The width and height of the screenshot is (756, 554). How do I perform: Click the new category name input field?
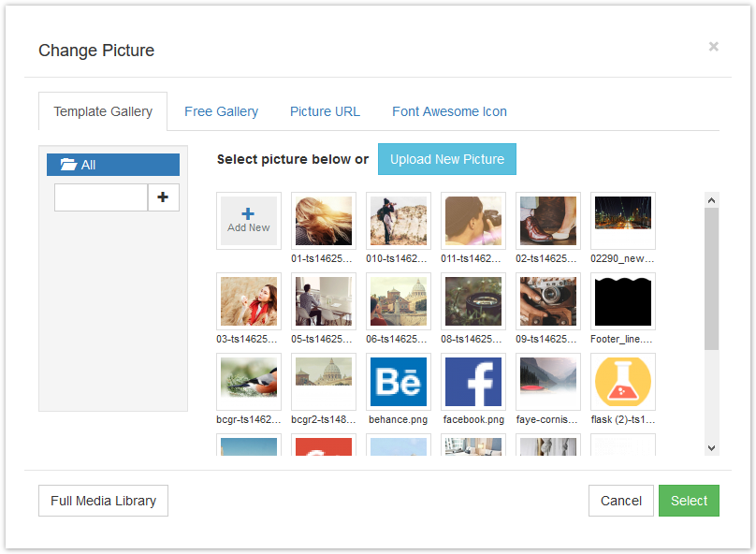click(x=100, y=197)
